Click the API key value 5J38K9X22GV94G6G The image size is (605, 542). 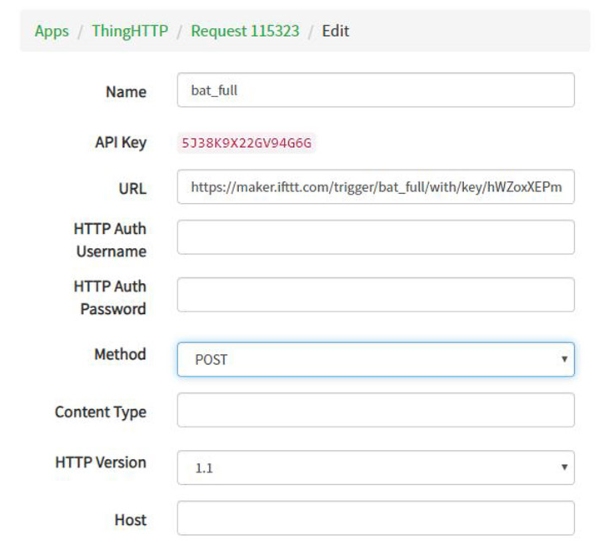[246, 143]
